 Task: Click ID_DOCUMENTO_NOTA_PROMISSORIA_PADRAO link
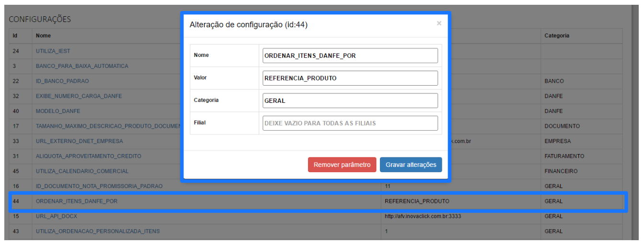pyautogui.click(x=99, y=186)
